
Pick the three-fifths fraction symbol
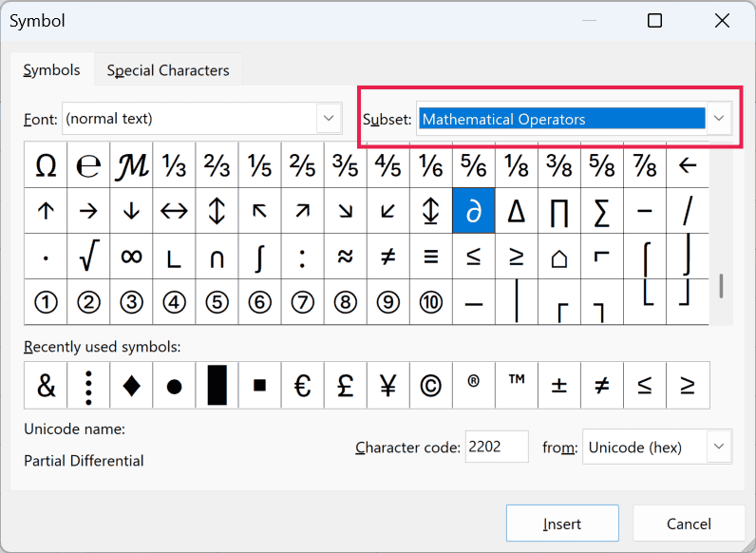tap(345, 165)
